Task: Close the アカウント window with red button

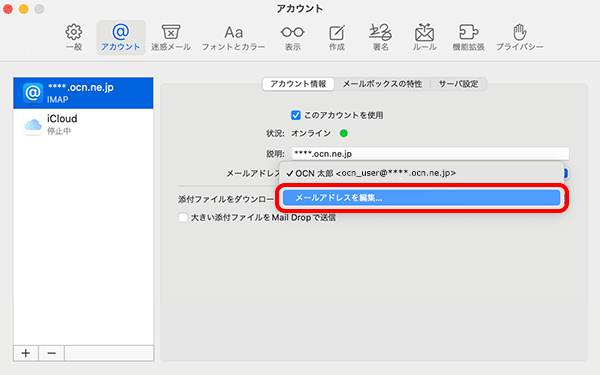Action: (x=8, y=8)
